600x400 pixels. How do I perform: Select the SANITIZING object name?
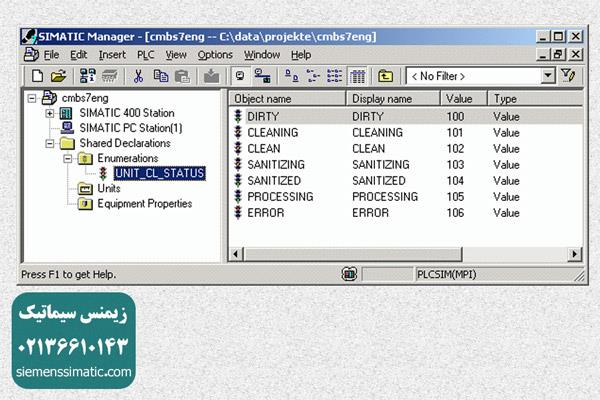tap(276, 165)
